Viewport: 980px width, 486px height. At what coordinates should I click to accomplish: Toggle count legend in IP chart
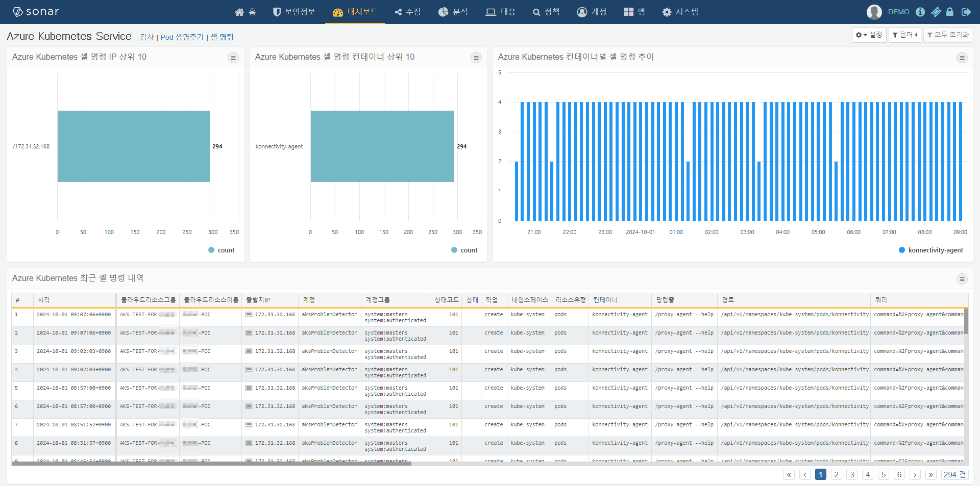tap(222, 250)
